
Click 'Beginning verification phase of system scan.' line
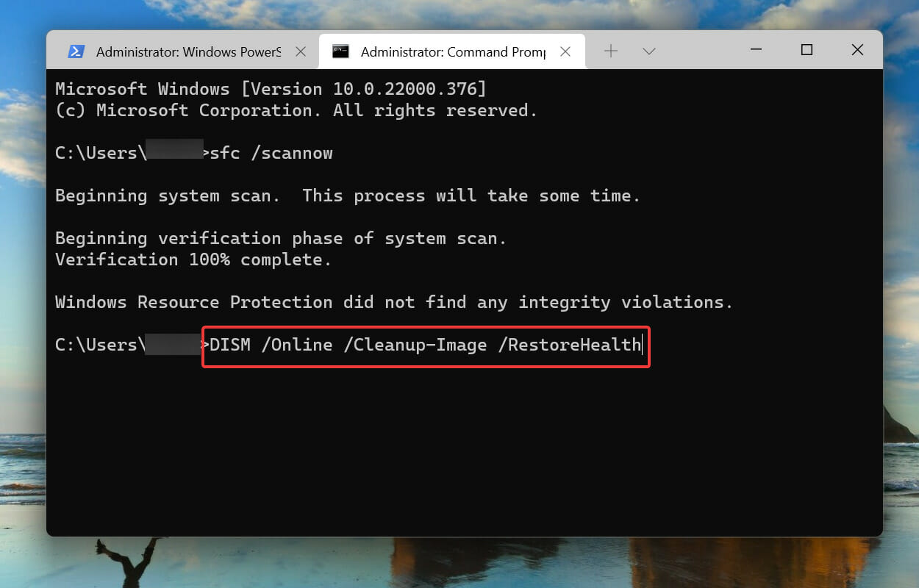click(281, 238)
